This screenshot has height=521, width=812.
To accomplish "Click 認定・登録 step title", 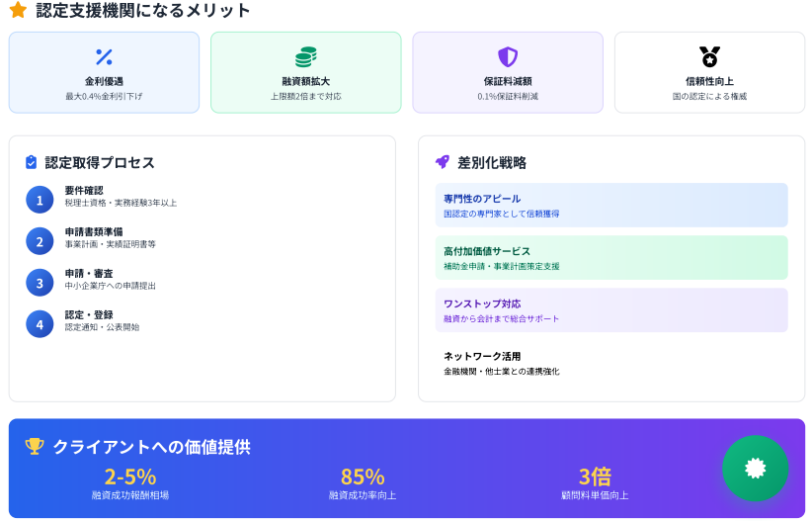I will (89, 314).
